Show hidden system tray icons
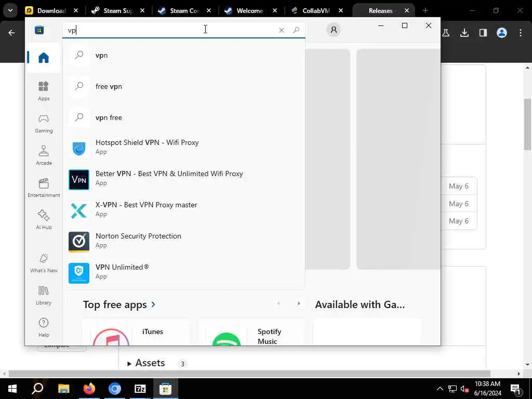This screenshot has width=532, height=399. (440, 389)
